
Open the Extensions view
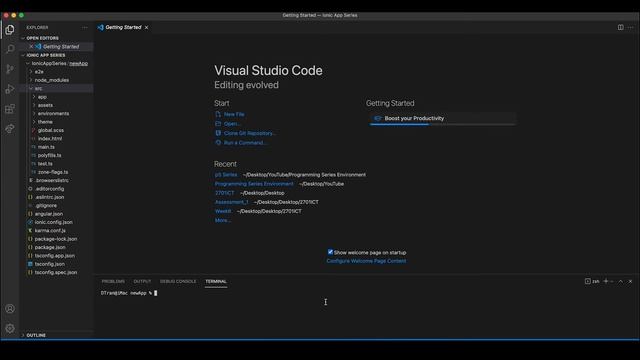(10, 109)
